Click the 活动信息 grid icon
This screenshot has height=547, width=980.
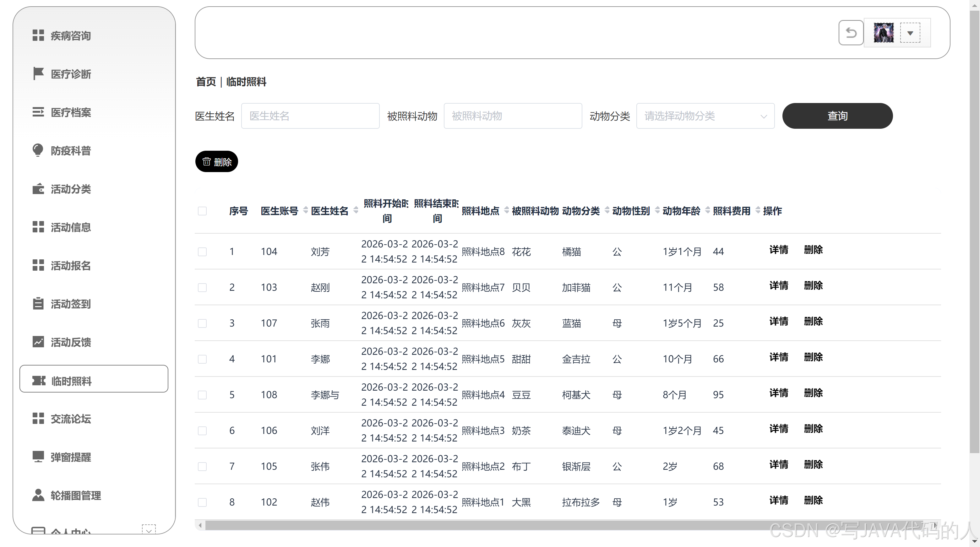point(38,227)
